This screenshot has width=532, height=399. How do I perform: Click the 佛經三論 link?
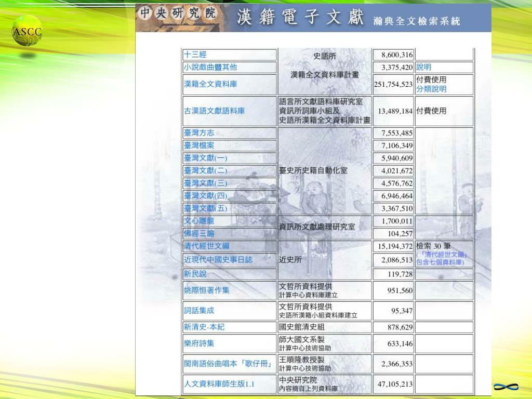[199, 233]
